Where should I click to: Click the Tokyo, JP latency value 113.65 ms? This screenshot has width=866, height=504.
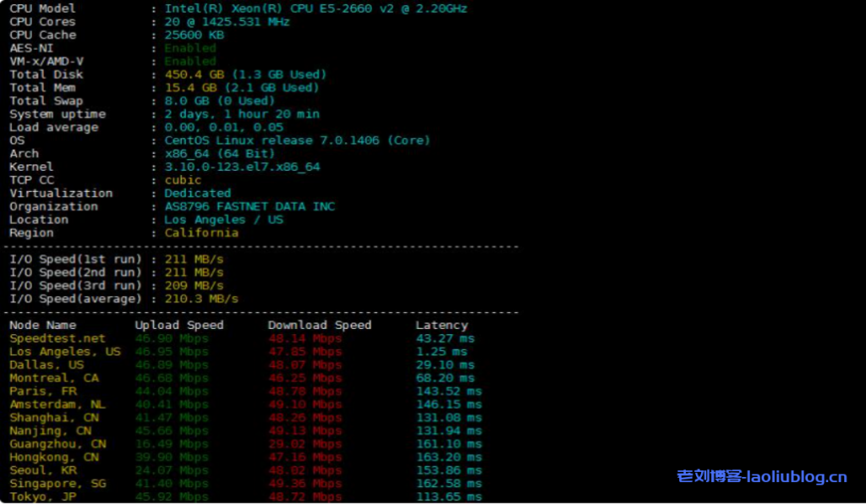pos(448,496)
